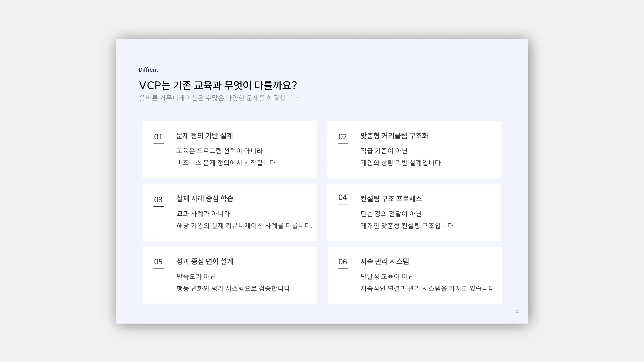Click the line '만족도가 아닌'
This screenshot has height=362, width=644.
coord(196,277)
